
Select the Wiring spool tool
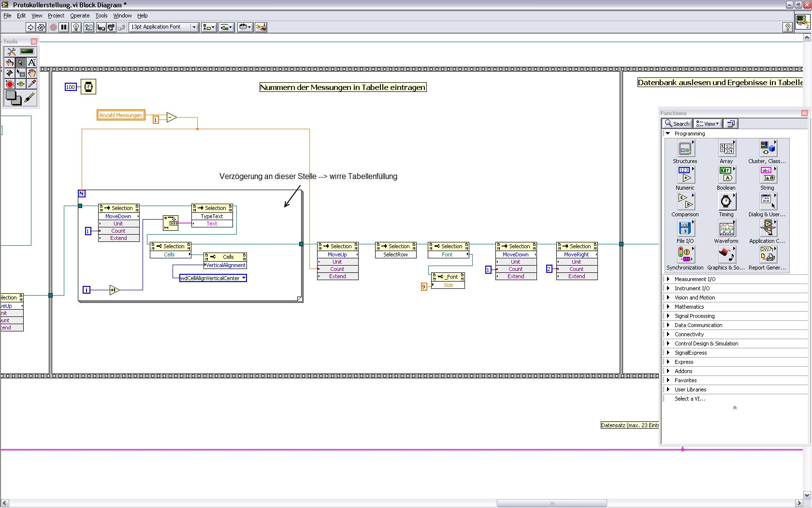coord(10,73)
